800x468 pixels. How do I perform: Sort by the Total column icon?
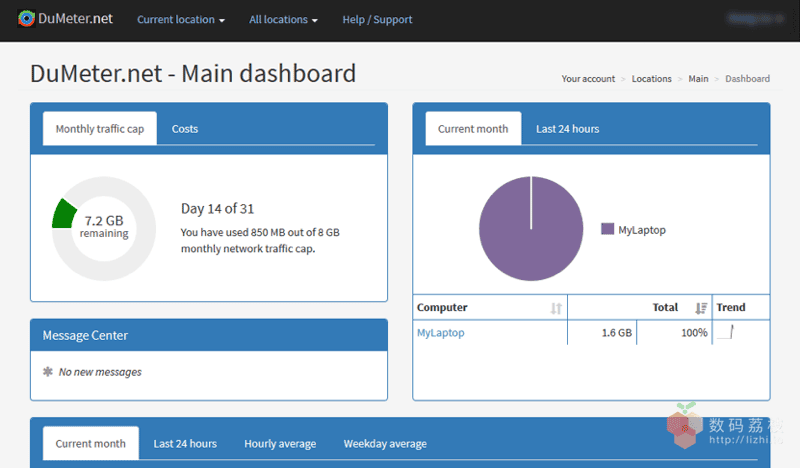(701, 308)
